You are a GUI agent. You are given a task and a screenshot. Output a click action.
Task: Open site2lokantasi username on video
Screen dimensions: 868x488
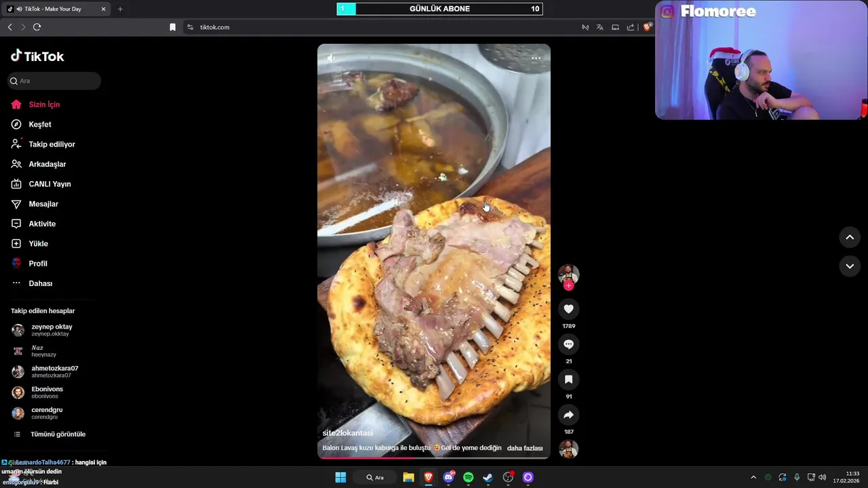(x=348, y=433)
